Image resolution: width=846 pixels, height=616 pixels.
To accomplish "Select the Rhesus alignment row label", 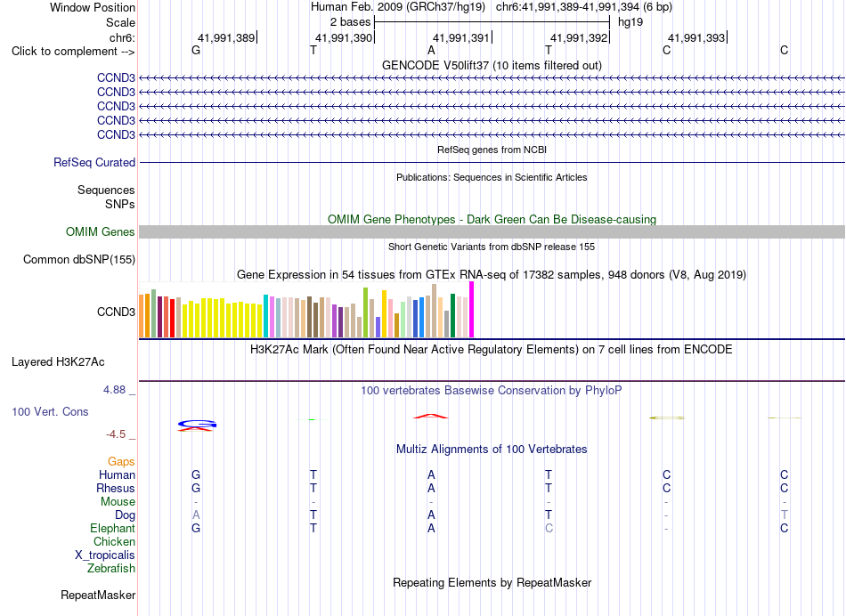I will [x=116, y=488].
